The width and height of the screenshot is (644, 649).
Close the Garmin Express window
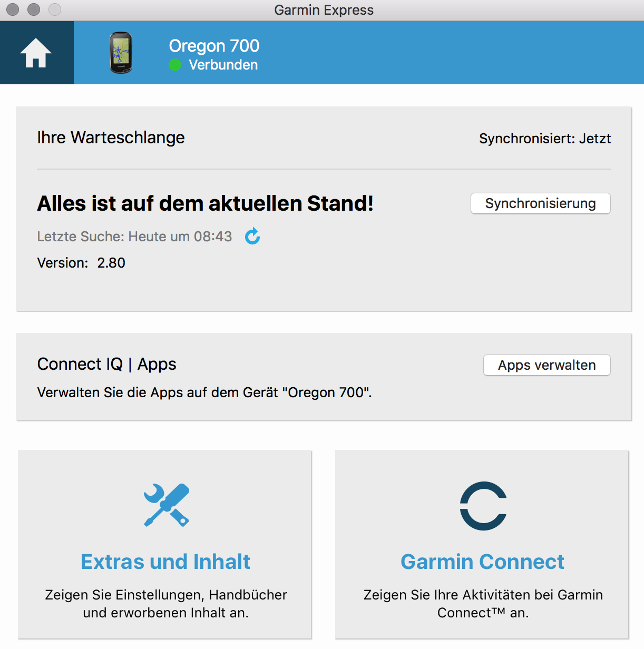click(x=13, y=9)
